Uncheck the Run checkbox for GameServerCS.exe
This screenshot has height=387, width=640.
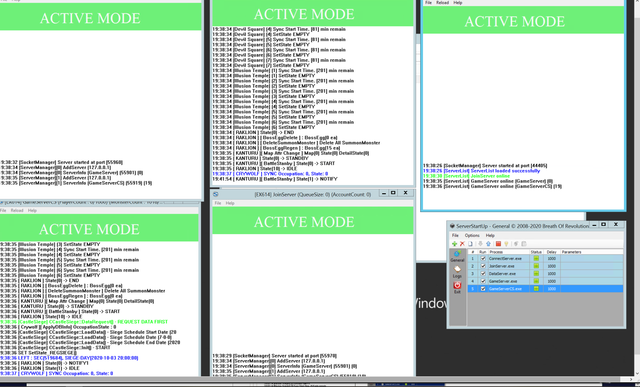[483, 289]
